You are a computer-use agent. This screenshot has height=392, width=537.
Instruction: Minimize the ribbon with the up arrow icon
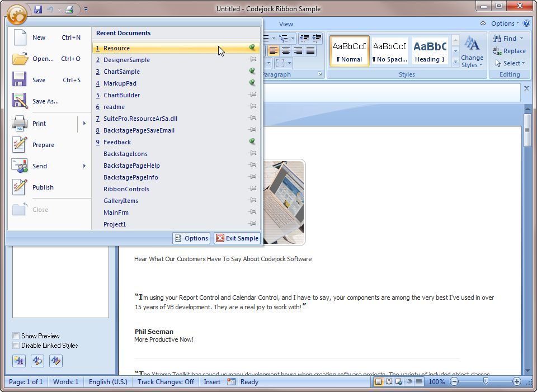tap(483, 23)
